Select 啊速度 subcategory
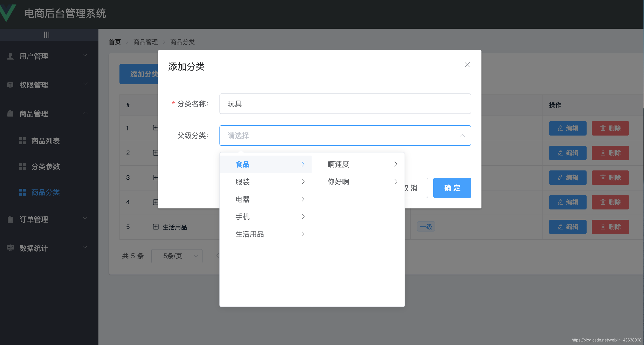The height and width of the screenshot is (345, 644). tap(358, 164)
